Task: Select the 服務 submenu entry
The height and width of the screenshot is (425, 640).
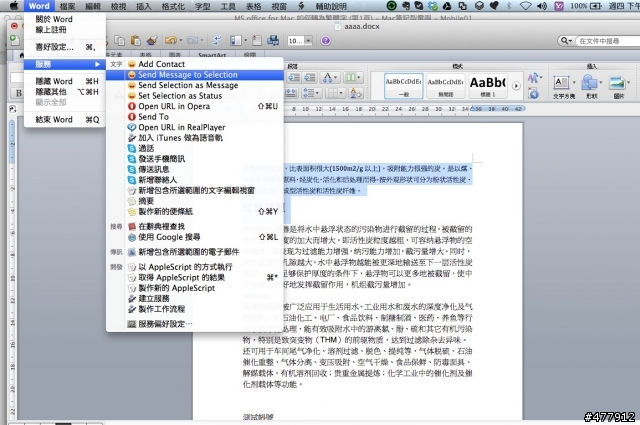Action: [x=65, y=64]
